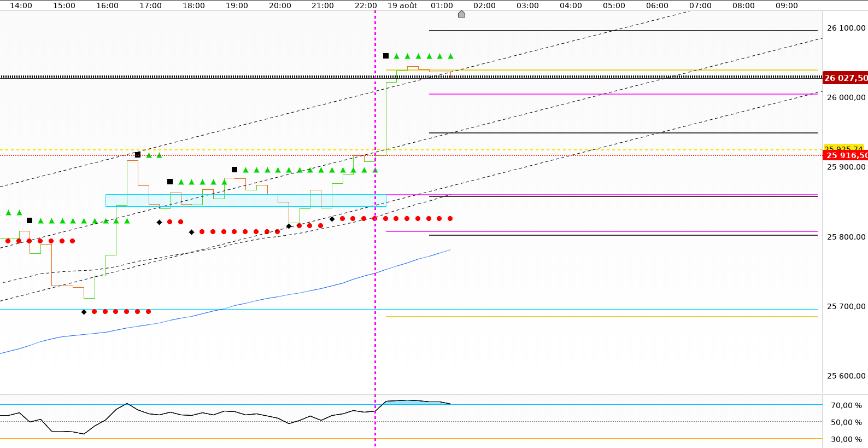The image size is (868, 448).
Task: Click the 16:00 time axis label
Action: pos(107,5)
